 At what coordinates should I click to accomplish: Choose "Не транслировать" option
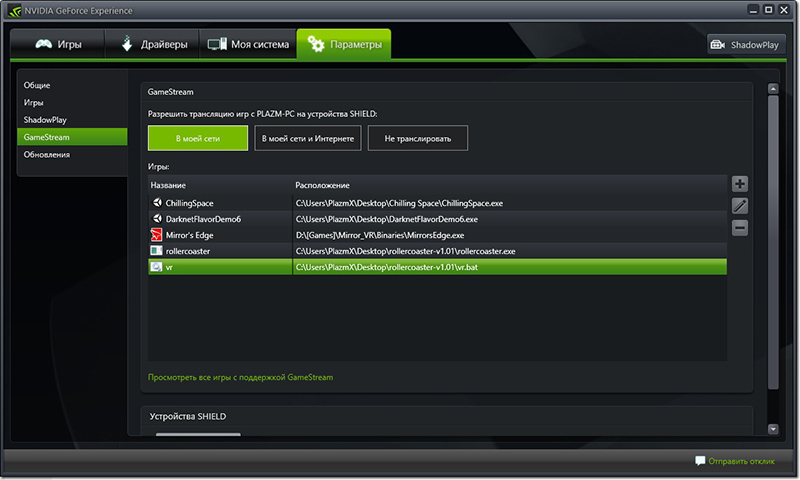pos(418,138)
